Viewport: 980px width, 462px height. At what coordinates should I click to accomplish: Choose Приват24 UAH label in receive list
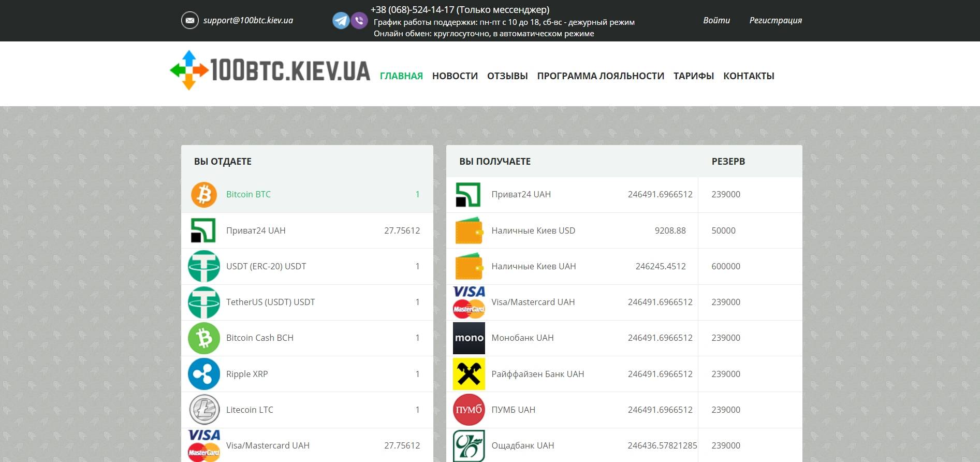coord(521,194)
